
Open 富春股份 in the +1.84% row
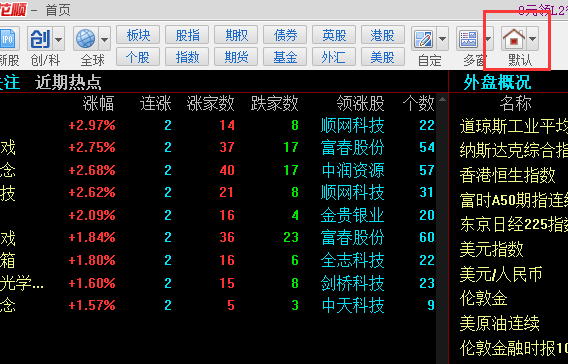tap(352, 238)
